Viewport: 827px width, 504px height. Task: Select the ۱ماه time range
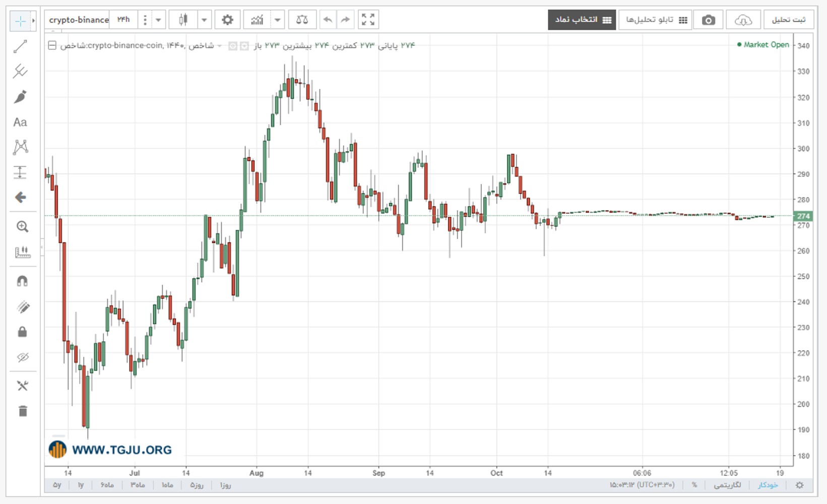[x=167, y=485]
